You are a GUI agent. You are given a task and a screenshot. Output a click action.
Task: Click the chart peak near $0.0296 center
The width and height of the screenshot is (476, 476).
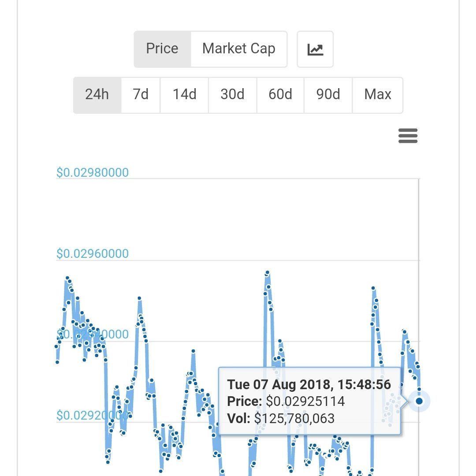[x=268, y=273]
